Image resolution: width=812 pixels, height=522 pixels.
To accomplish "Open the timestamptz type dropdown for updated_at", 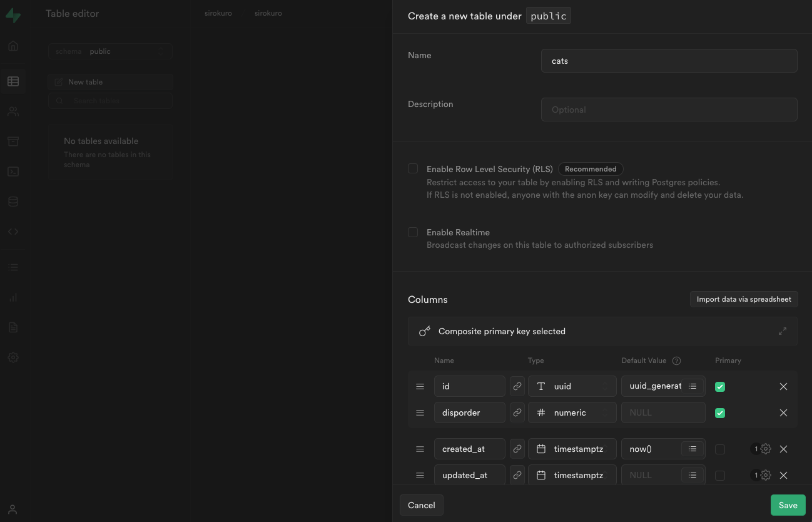I will click(x=572, y=475).
